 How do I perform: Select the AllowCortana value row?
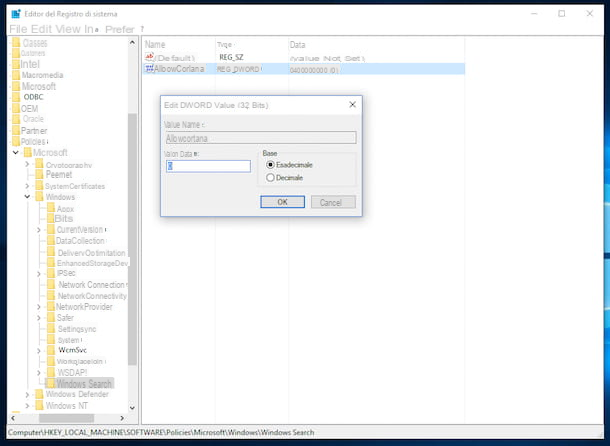pyautogui.click(x=304, y=69)
